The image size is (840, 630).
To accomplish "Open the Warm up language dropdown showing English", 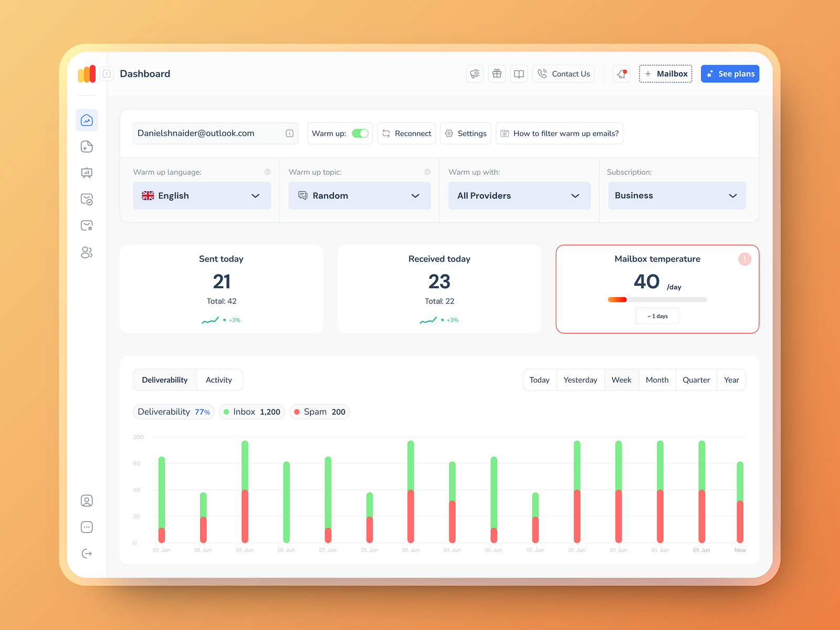I will (202, 195).
